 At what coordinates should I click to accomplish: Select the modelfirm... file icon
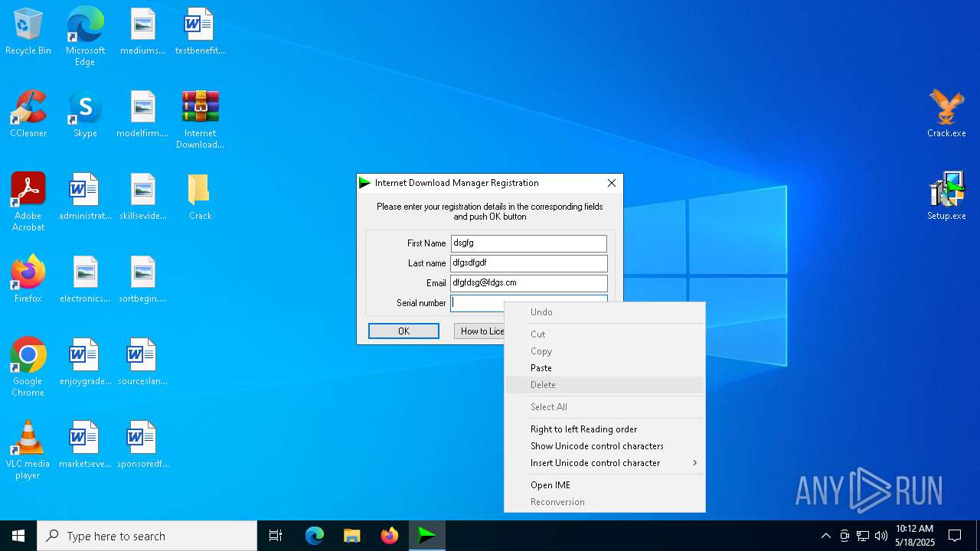pyautogui.click(x=142, y=115)
